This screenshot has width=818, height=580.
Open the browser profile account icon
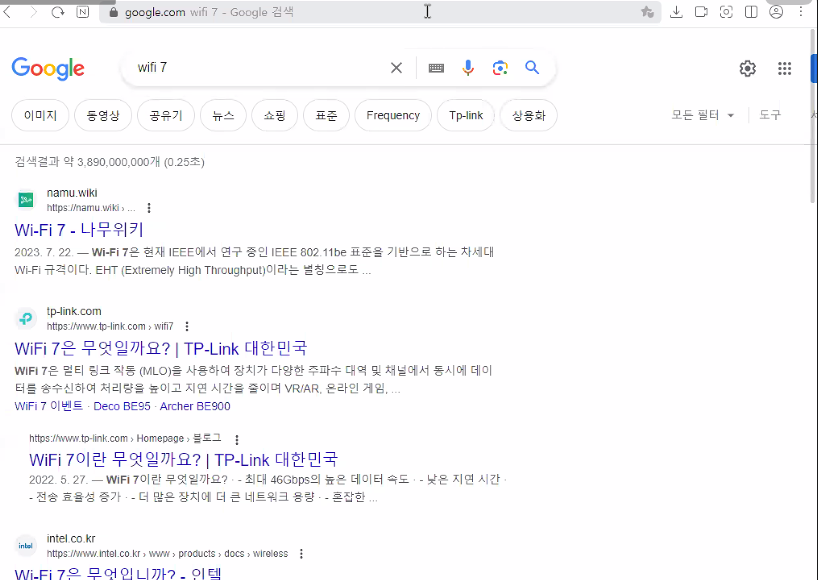pos(776,12)
